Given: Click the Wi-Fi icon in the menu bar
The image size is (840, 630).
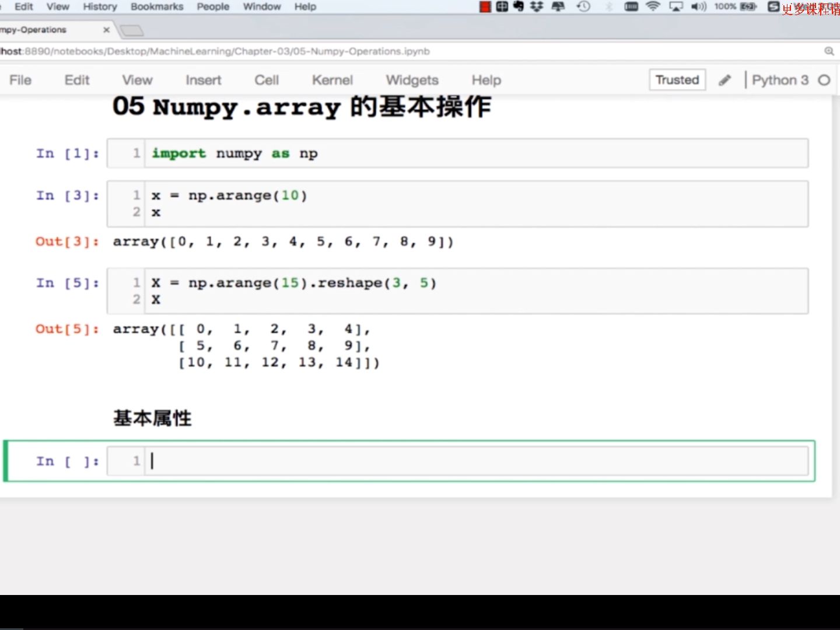Looking at the screenshot, I should point(653,6).
